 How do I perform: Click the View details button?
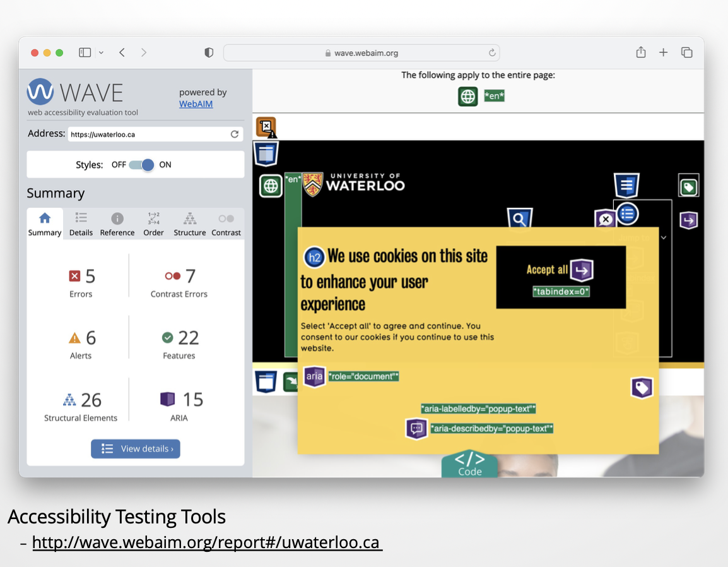tap(136, 449)
